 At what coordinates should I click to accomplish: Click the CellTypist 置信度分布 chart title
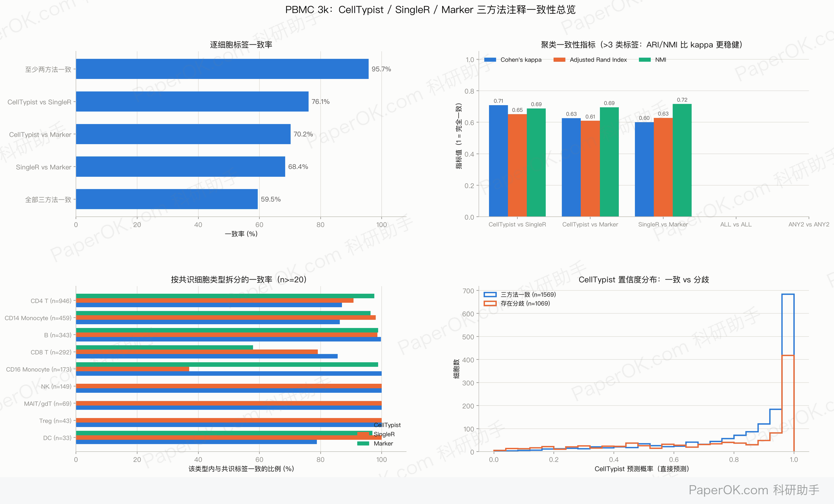click(643, 280)
